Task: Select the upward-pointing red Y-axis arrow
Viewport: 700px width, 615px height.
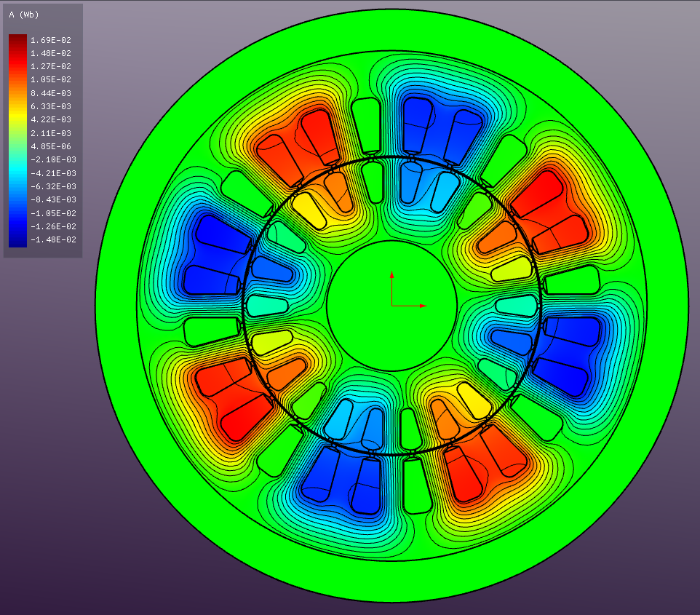Action: [x=392, y=276]
